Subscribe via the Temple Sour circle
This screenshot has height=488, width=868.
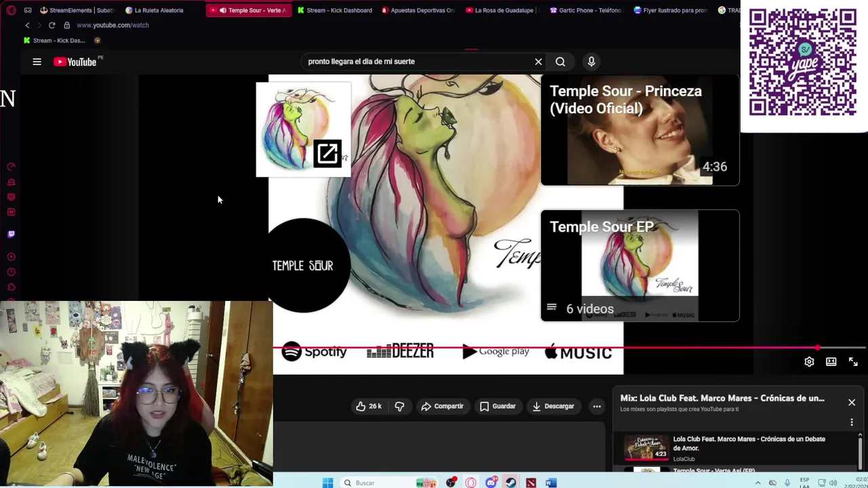pos(303,266)
